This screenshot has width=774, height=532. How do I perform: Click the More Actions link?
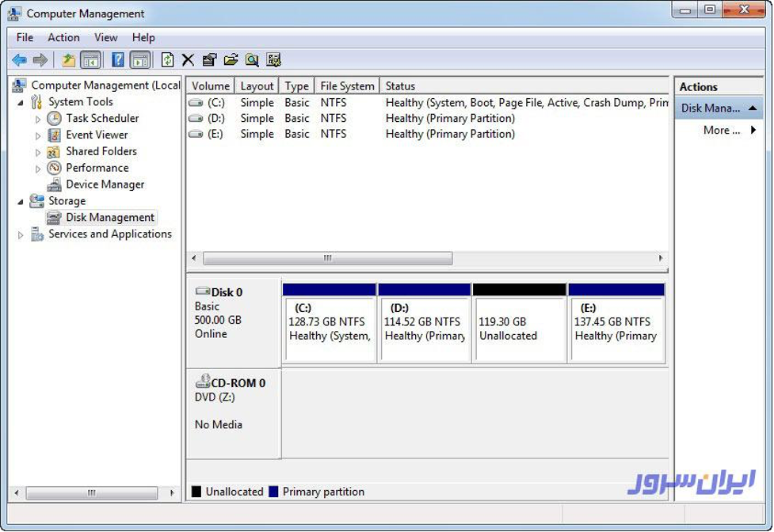(721, 130)
